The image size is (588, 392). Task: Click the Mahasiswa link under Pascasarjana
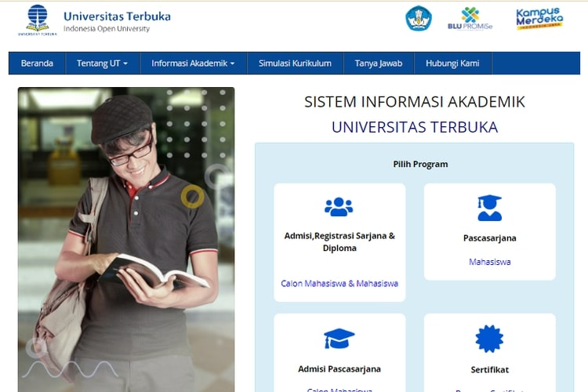click(489, 262)
